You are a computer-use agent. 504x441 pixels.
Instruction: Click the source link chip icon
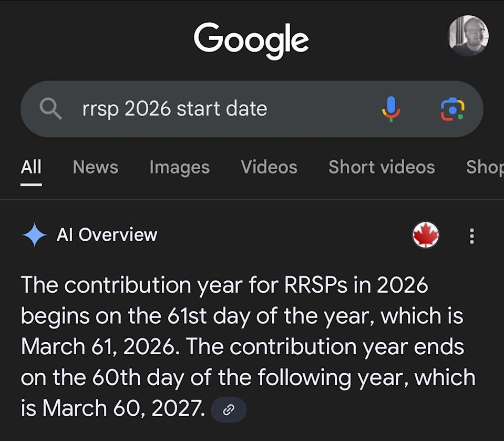228,409
